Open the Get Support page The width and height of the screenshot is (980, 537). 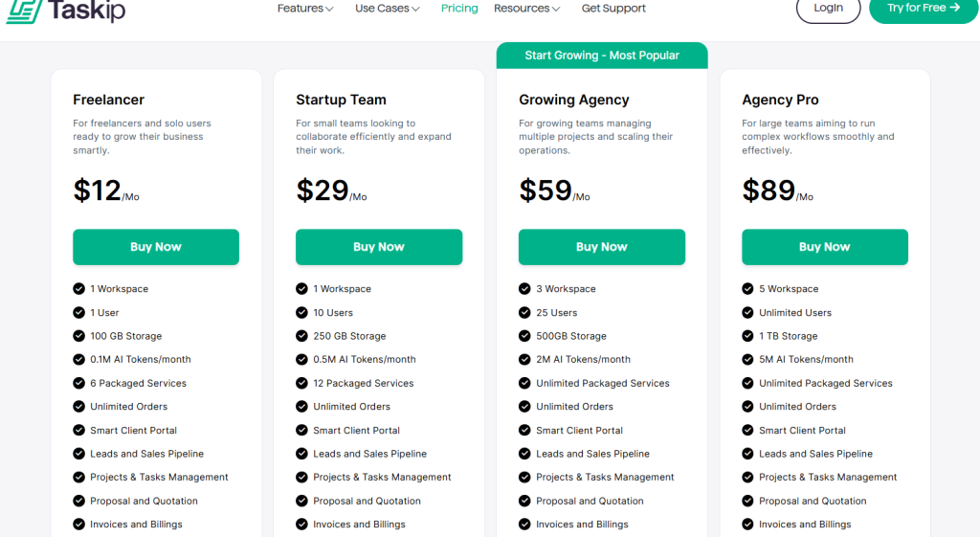[x=613, y=9]
